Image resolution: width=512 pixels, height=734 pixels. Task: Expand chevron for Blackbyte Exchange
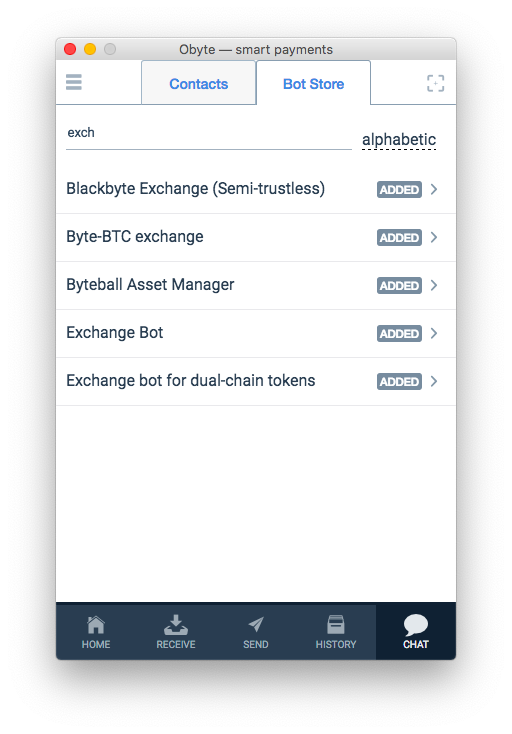tap(434, 189)
